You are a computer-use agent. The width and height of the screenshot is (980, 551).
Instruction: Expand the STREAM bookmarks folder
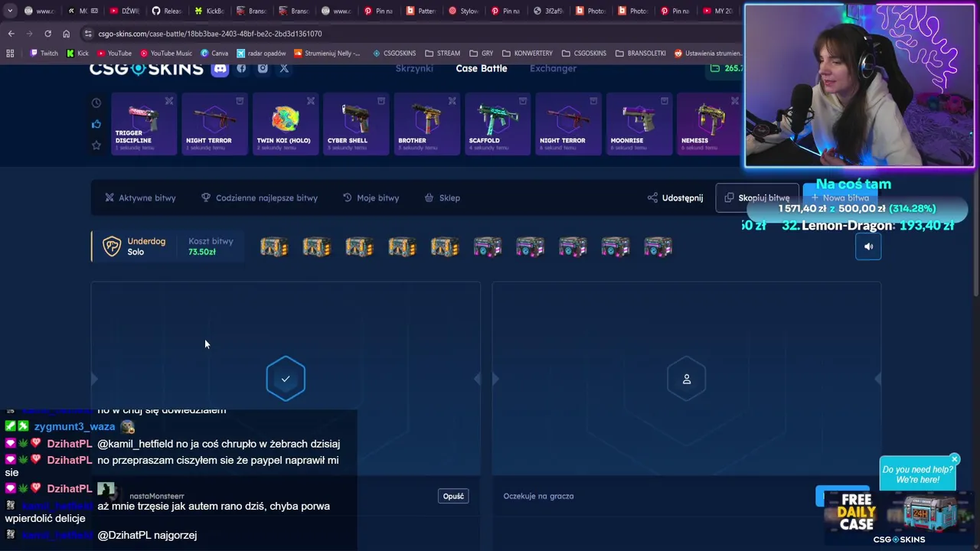443,54
